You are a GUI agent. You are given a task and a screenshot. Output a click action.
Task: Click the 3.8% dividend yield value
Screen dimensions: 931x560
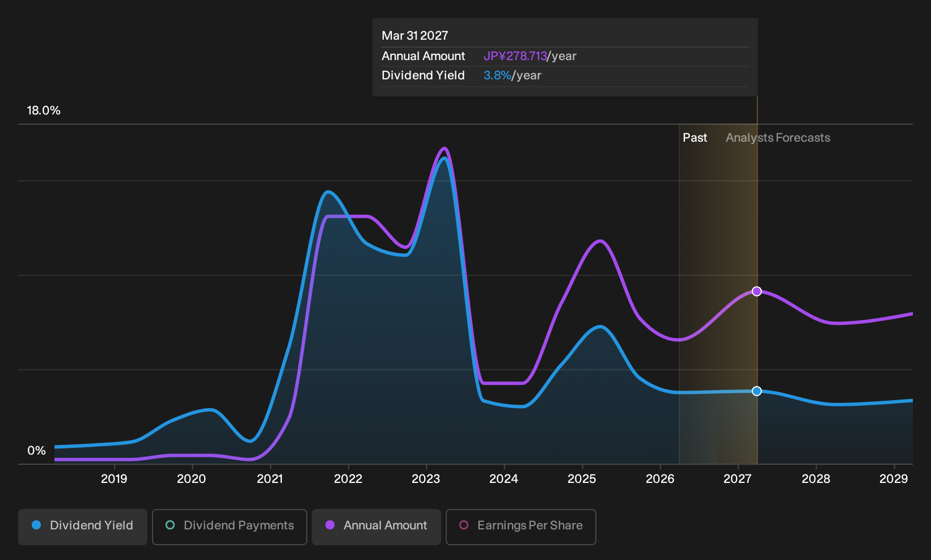497,75
